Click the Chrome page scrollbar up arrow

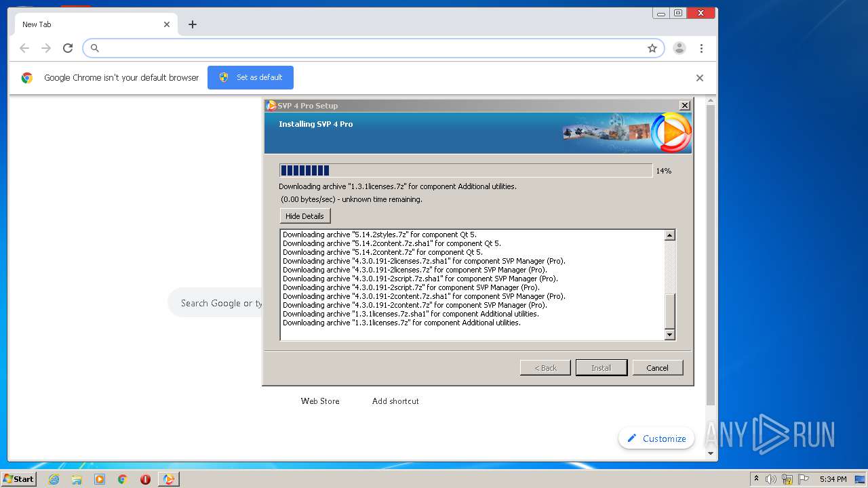coord(711,101)
